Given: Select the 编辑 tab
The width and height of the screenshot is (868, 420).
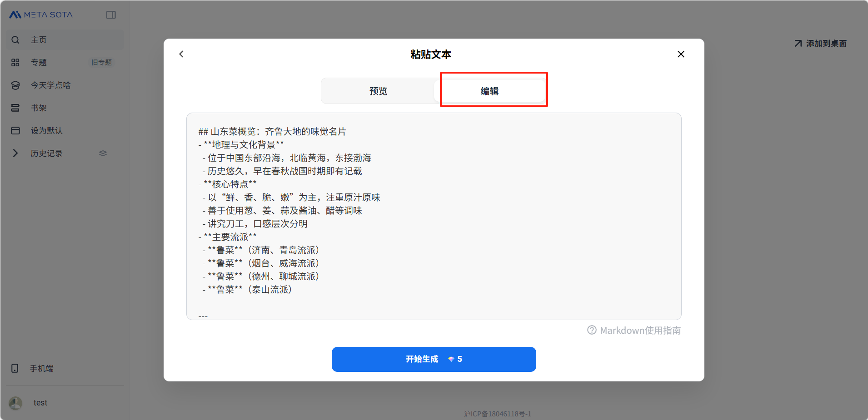Looking at the screenshot, I should click(x=489, y=91).
